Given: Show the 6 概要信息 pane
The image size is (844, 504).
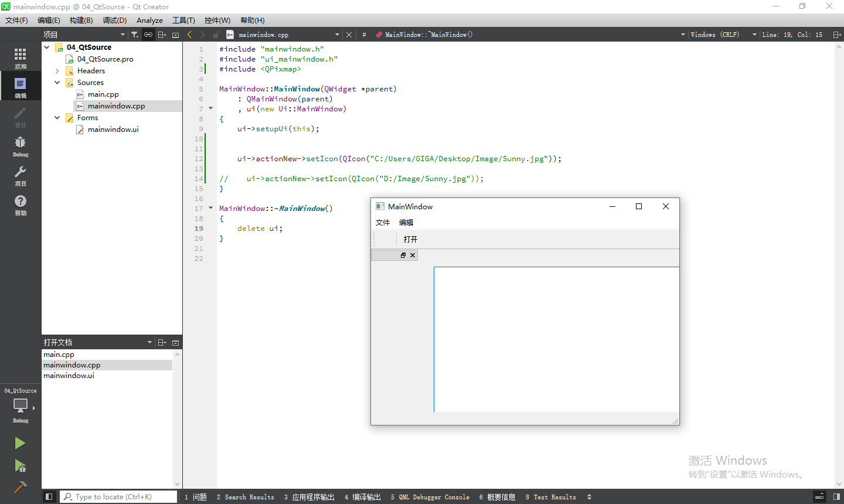Looking at the screenshot, I should 497,497.
